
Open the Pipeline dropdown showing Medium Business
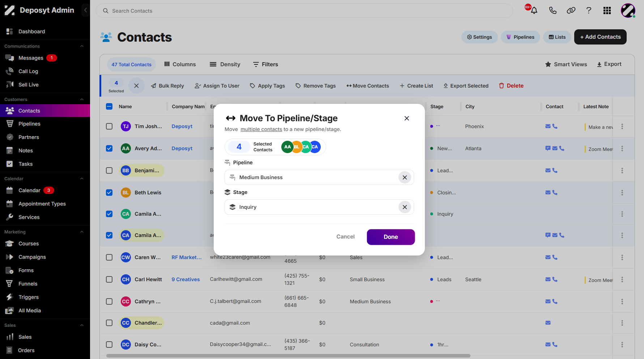point(319,177)
